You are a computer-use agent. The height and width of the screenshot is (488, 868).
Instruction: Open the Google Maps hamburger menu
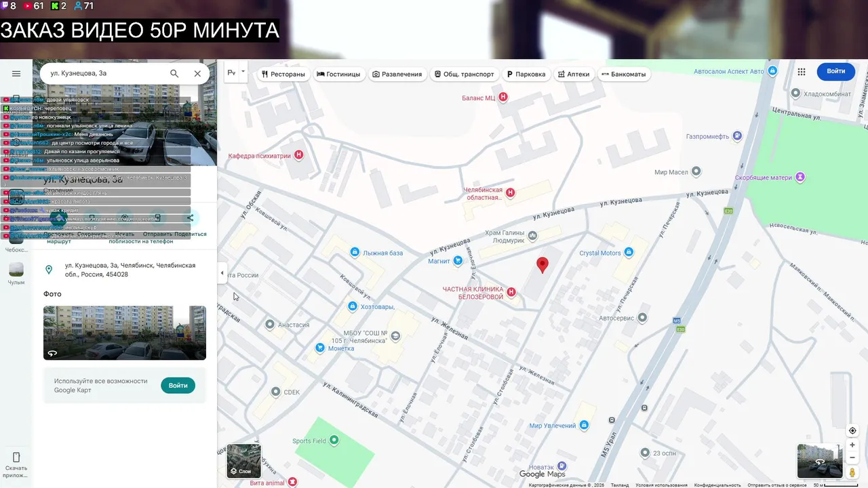tap(16, 73)
